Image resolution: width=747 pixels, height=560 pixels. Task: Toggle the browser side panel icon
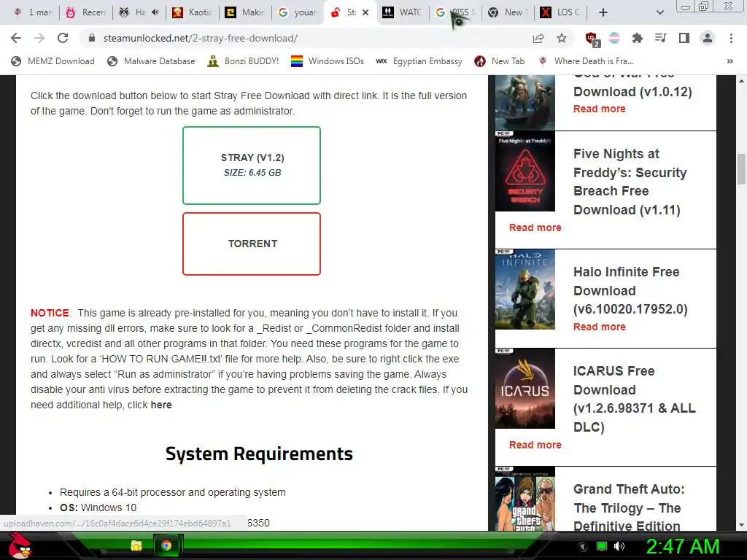point(684,38)
